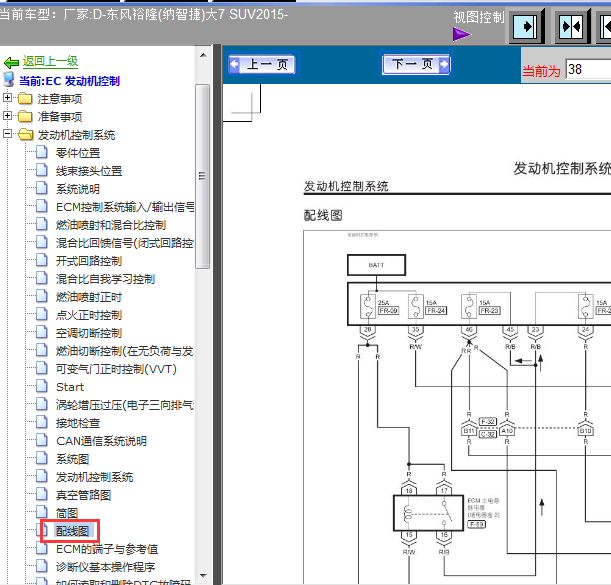Select the 发动机控制系统 open folder
The height and width of the screenshot is (585, 611).
(76, 135)
